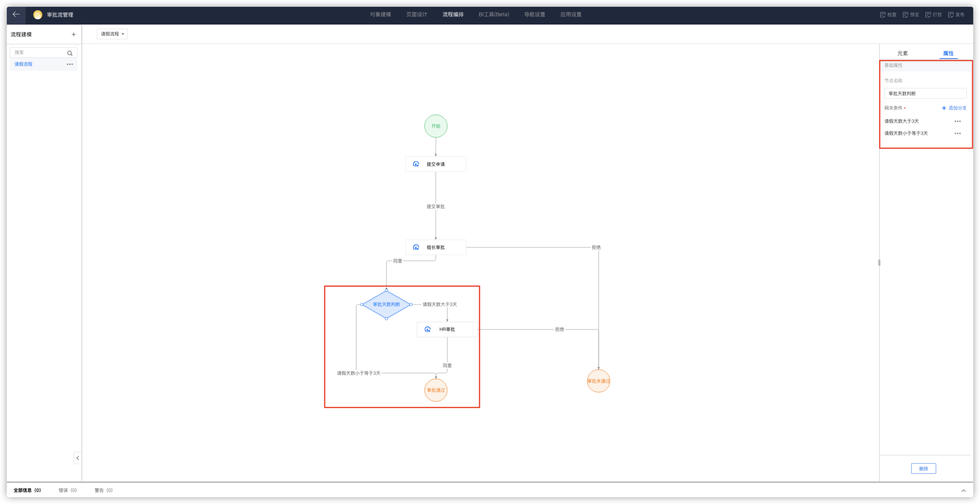This screenshot has height=504, width=980.
Task: Click the yellow app logo icon
Action: pyautogui.click(x=38, y=15)
